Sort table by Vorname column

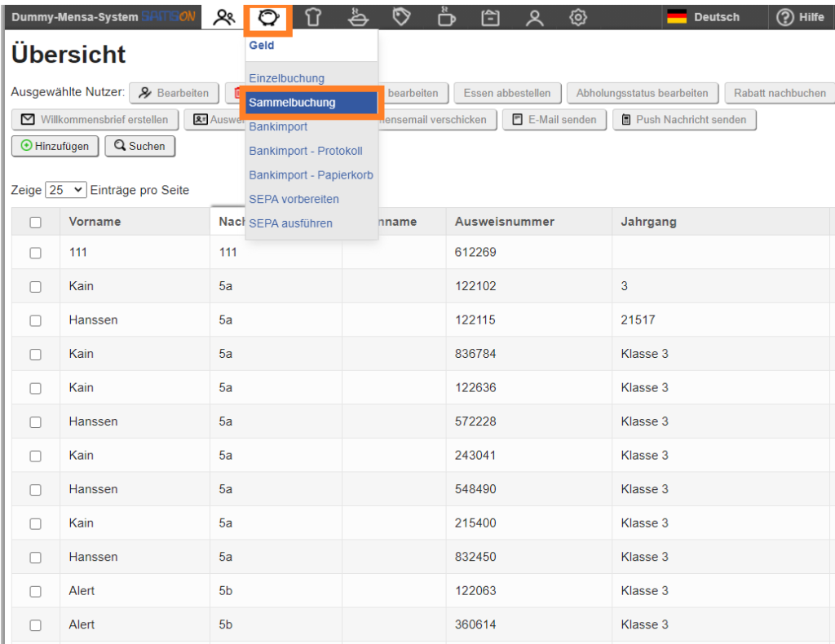(x=95, y=222)
